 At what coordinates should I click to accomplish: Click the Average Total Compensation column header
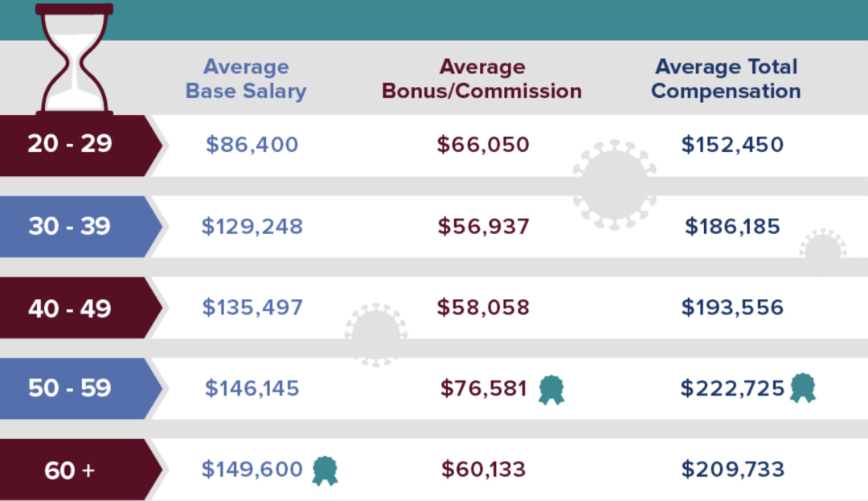coord(726,79)
